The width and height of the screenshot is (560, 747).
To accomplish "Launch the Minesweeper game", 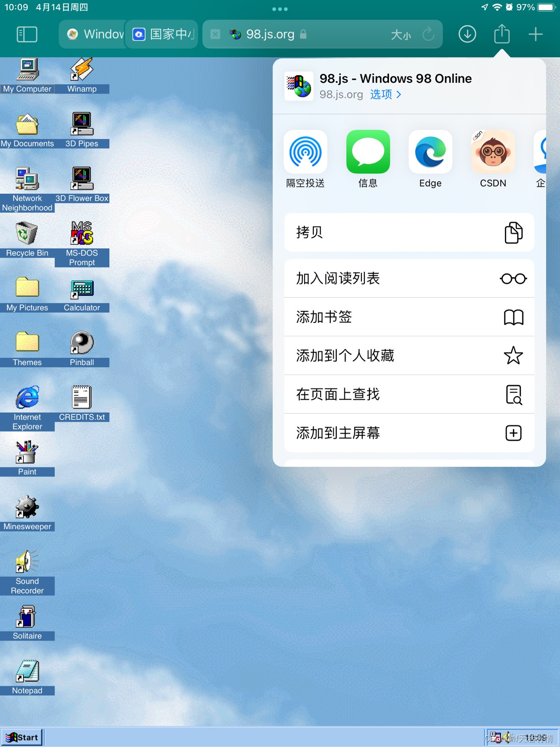I will coord(27,513).
